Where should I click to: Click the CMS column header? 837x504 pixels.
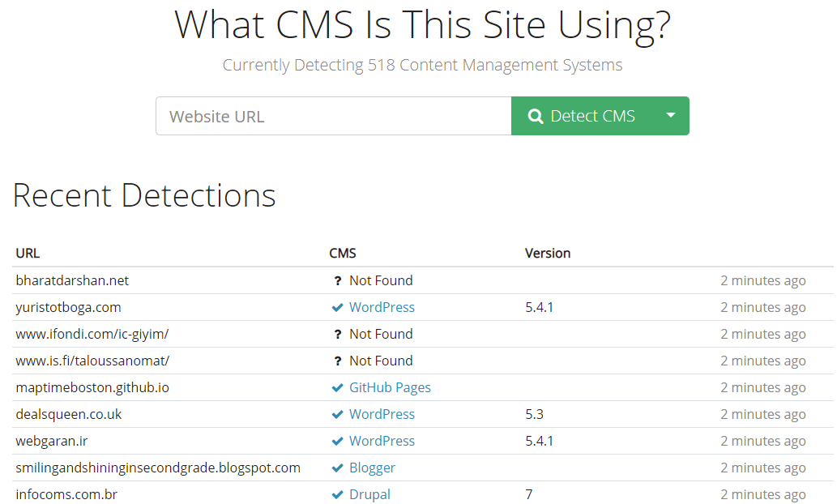[342, 253]
